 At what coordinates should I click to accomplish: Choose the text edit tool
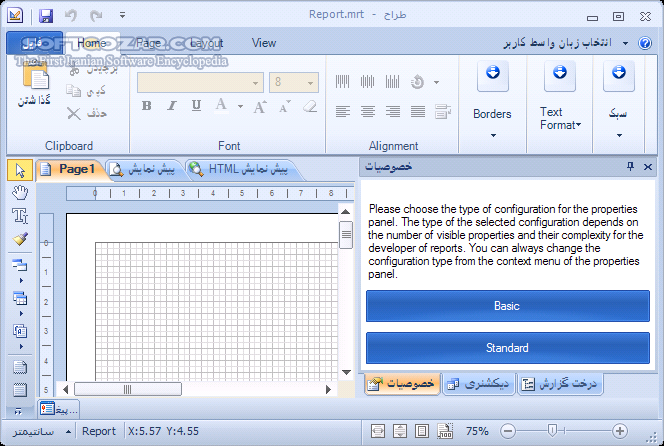pyautogui.click(x=20, y=216)
